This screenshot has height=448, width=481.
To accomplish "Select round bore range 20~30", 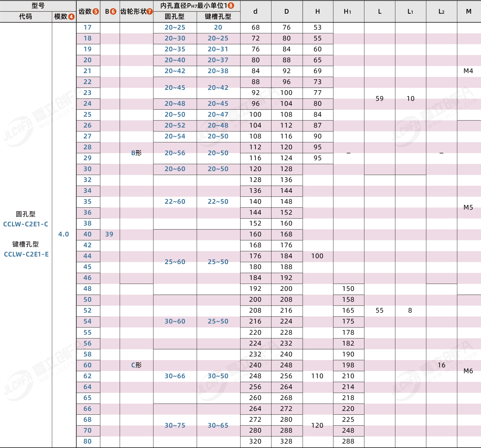I will click(175, 38).
